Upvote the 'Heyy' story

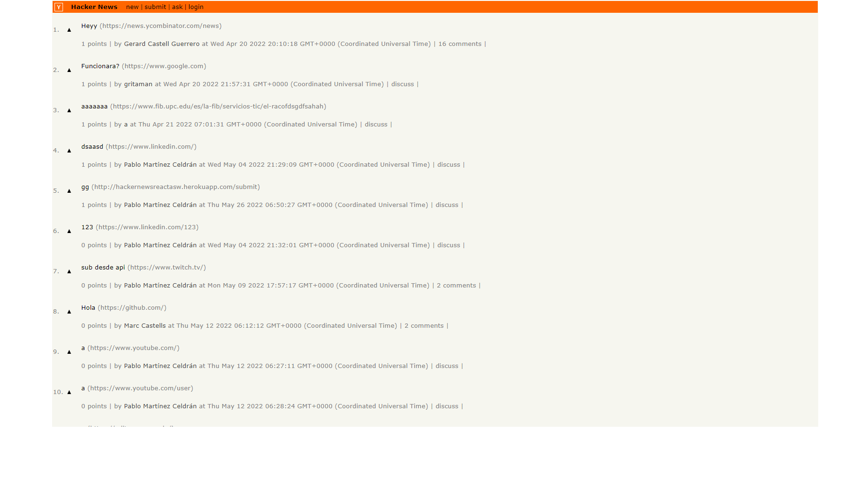(69, 30)
